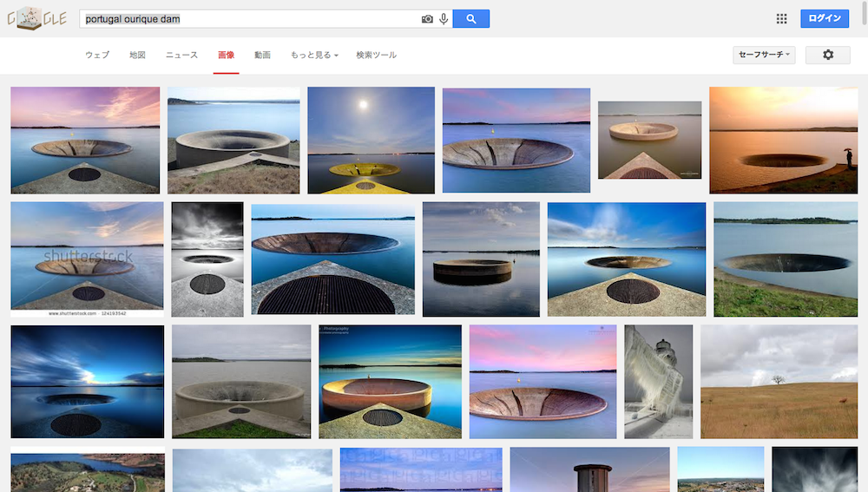Expand the セーフサーチ dropdown

pyautogui.click(x=764, y=55)
